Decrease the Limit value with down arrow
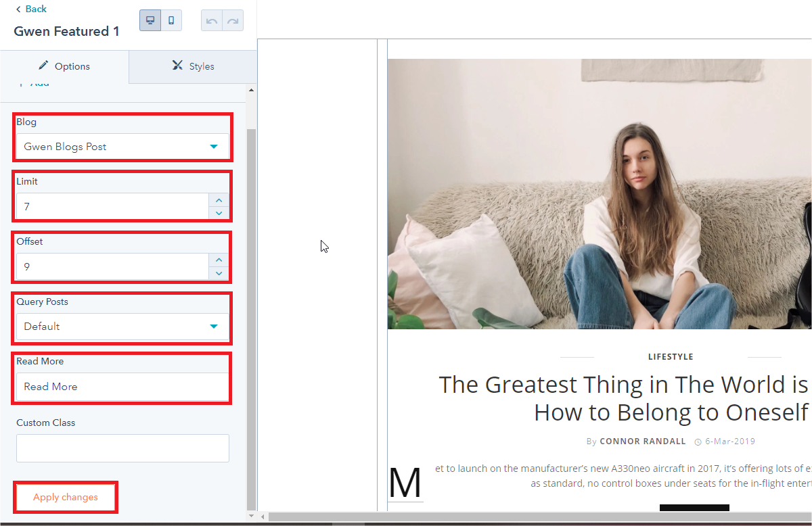The image size is (812, 526). pyautogui.click(x=219, y=213)
